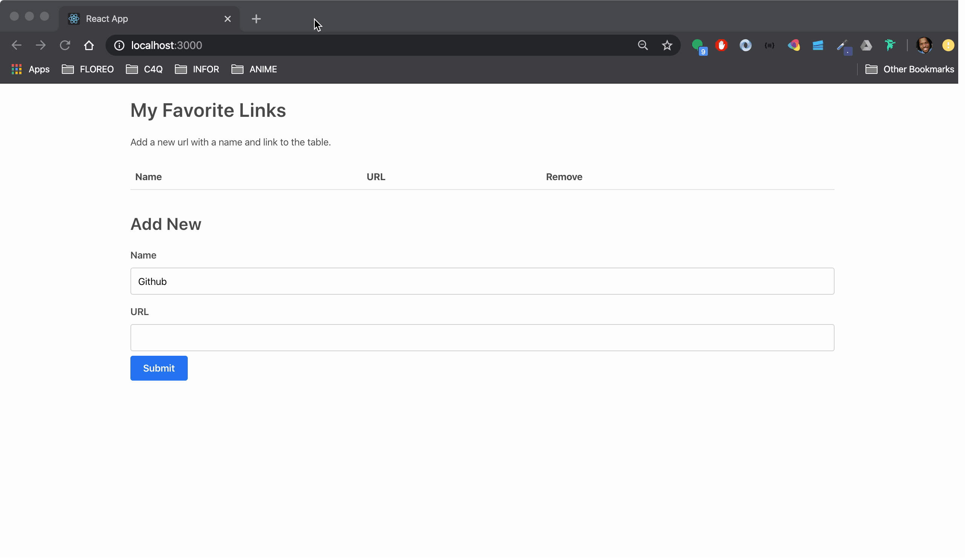Click the Google Drive extension icon

[866, 46]
